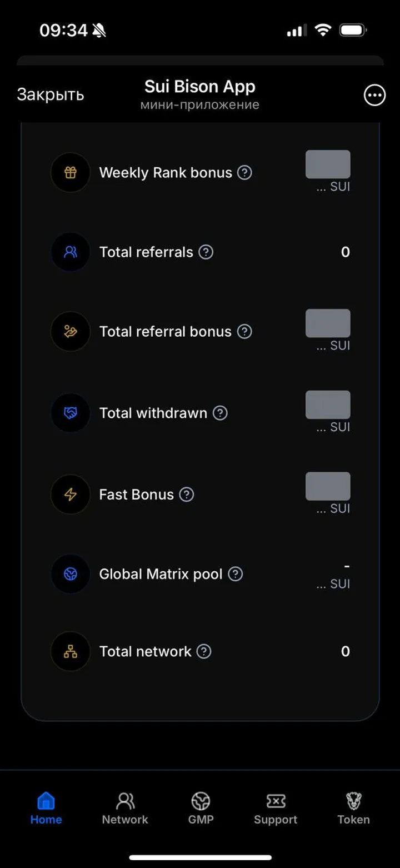
Task: Open the three-dots mini-app menu
Action: [x=374, y=96]
